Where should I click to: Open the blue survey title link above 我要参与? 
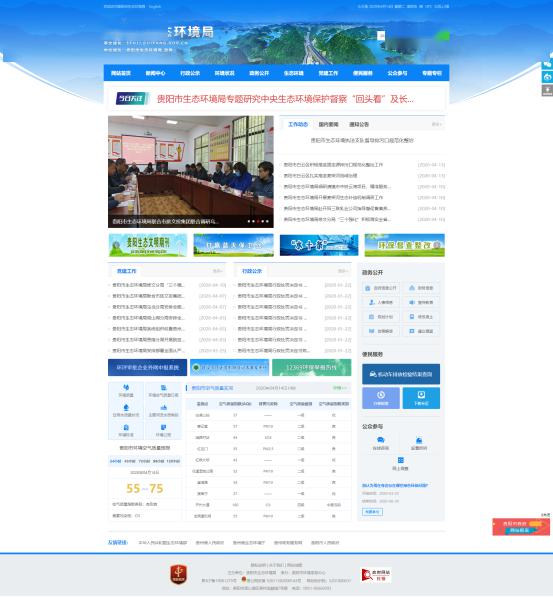coord(395,485)
